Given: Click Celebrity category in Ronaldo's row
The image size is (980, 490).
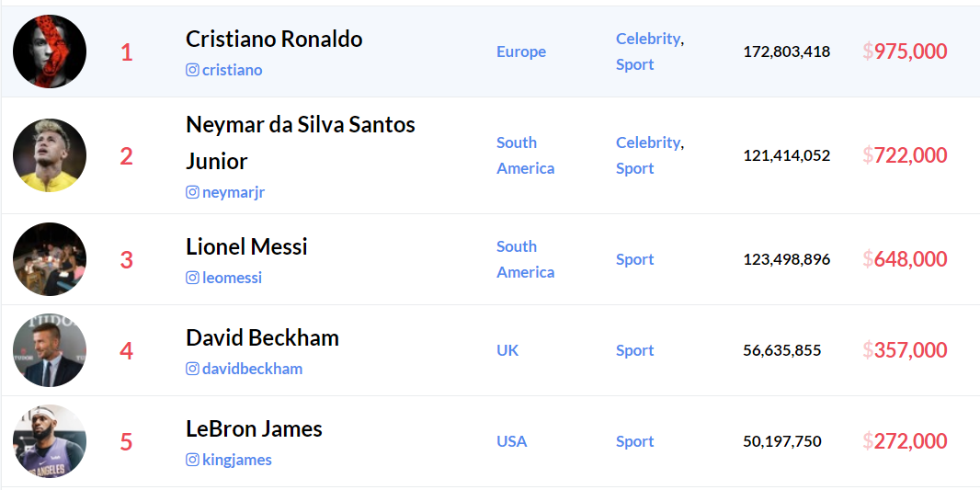Looking at the screenshot, I should click(x=648, y=39).
